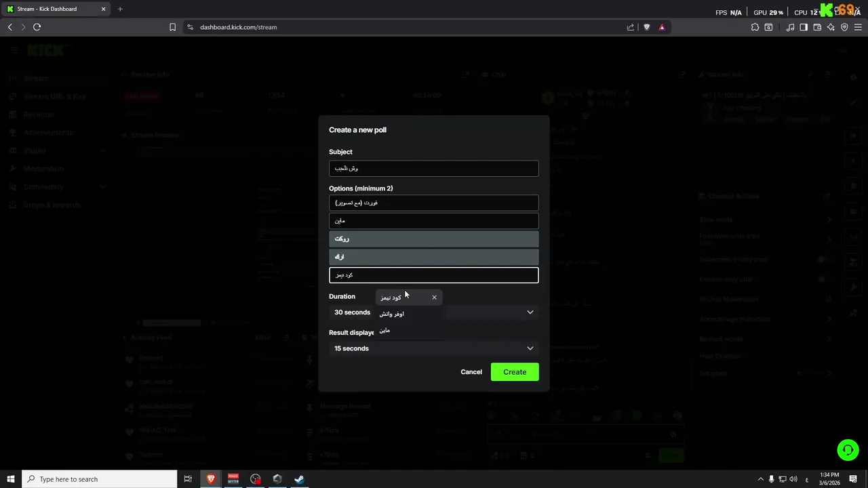Open the volume speaker tray icon

pyautogui.click(x=793, y=479)
